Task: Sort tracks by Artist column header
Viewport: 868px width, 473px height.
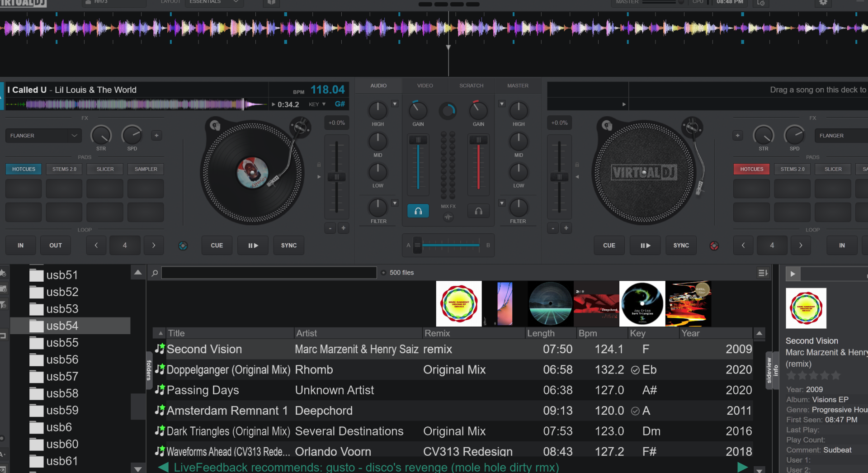Action: [x=358, y=333]
